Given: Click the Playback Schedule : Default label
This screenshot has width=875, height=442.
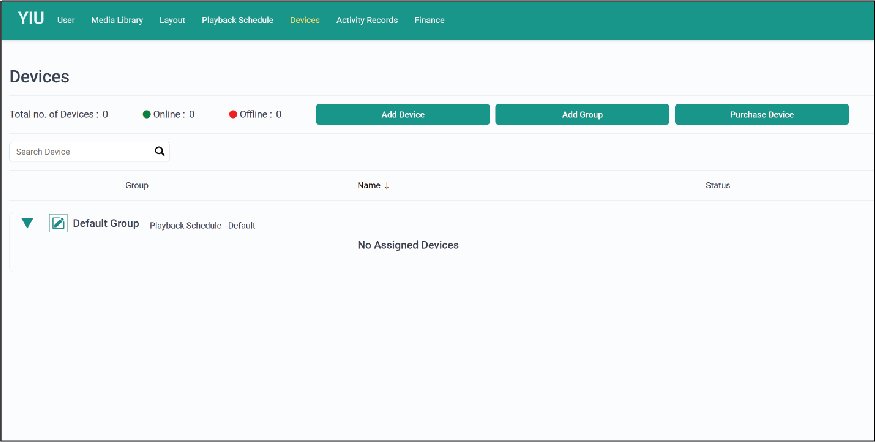Looking at the screenshot, I should tap(203, 225).
